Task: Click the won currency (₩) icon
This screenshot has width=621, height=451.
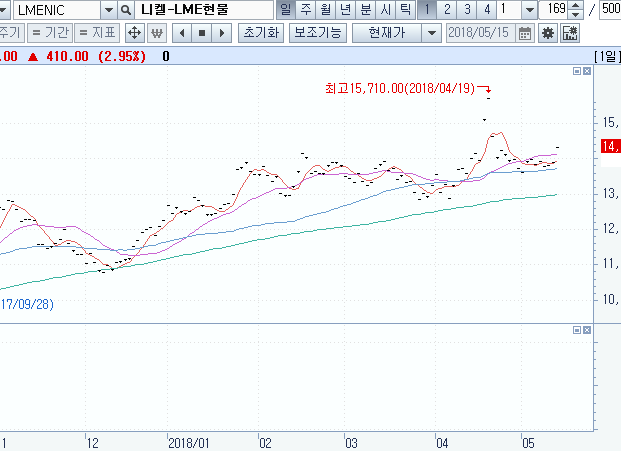Action: [156, 32]
